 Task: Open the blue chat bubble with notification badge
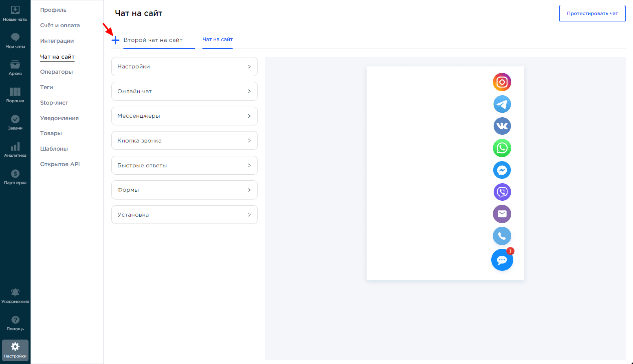(502, 260)
